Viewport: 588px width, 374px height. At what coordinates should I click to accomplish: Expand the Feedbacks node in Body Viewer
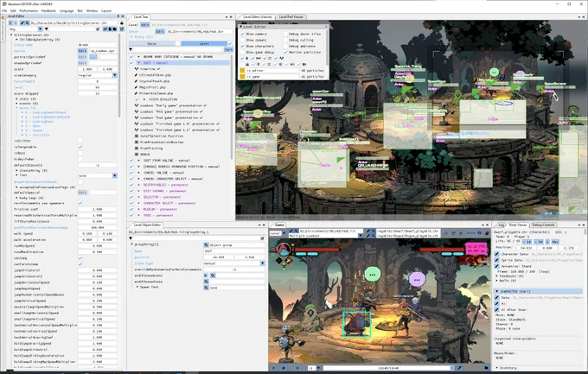click(x=497, y=276)
